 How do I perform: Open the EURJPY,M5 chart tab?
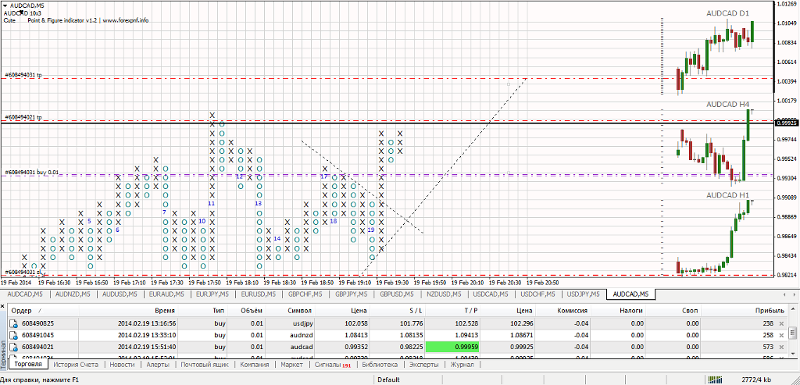point(212,294)
